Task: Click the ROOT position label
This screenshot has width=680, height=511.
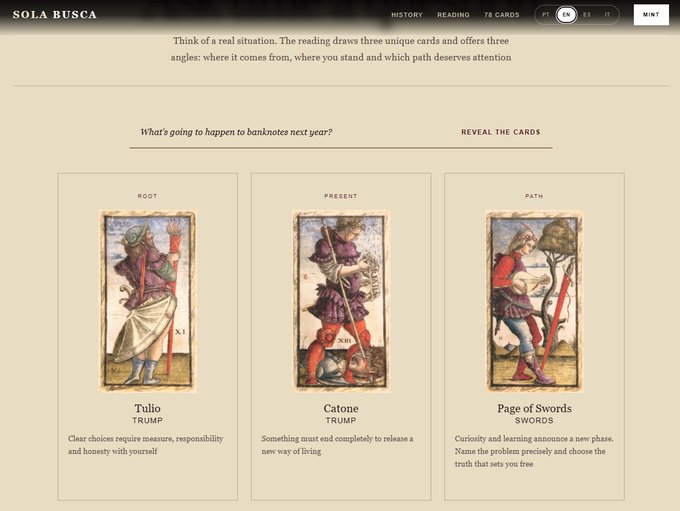Action: pos(147,196)
